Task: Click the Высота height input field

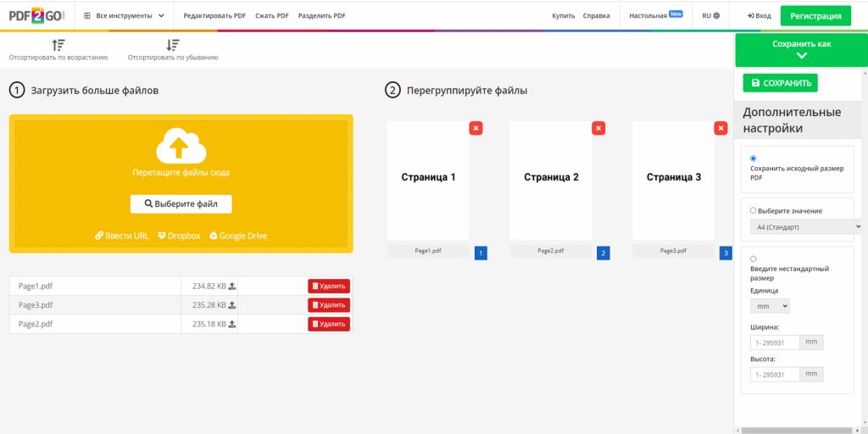Action: click(x=775, y=374)
